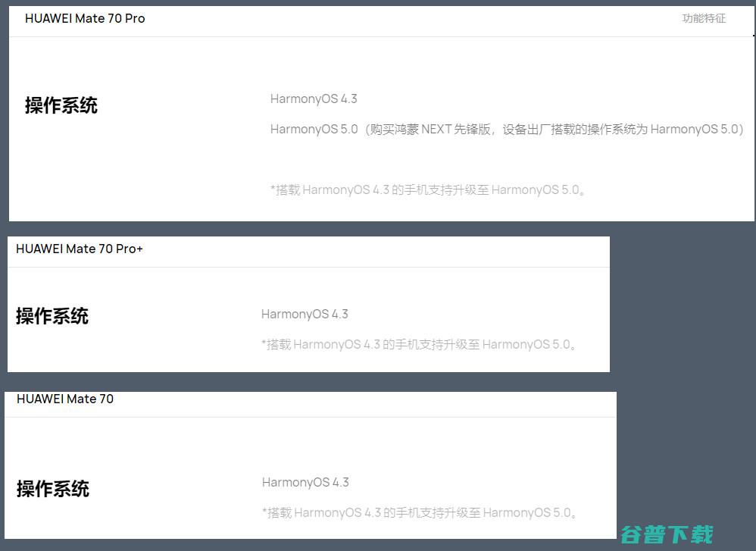Click the 载 character of the watermark

coord(702,534)
